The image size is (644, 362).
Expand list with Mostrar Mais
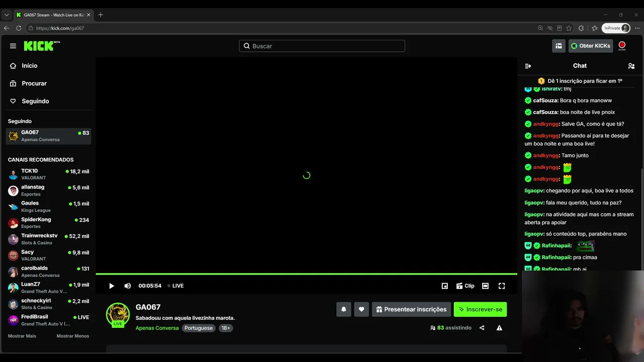(x=22, y=336)
